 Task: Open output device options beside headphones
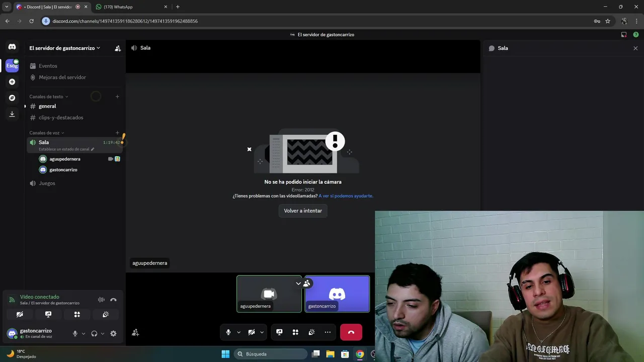pyautogui.click(x=103, y=333)
